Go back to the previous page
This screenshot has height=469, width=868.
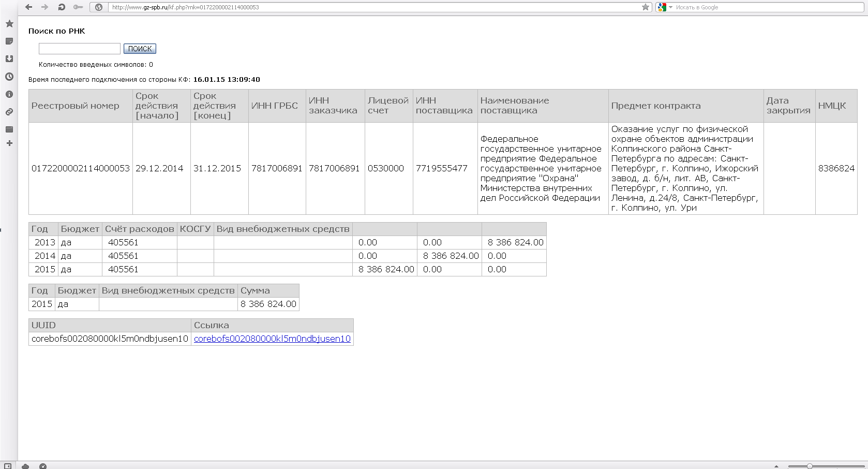[28, 7]
